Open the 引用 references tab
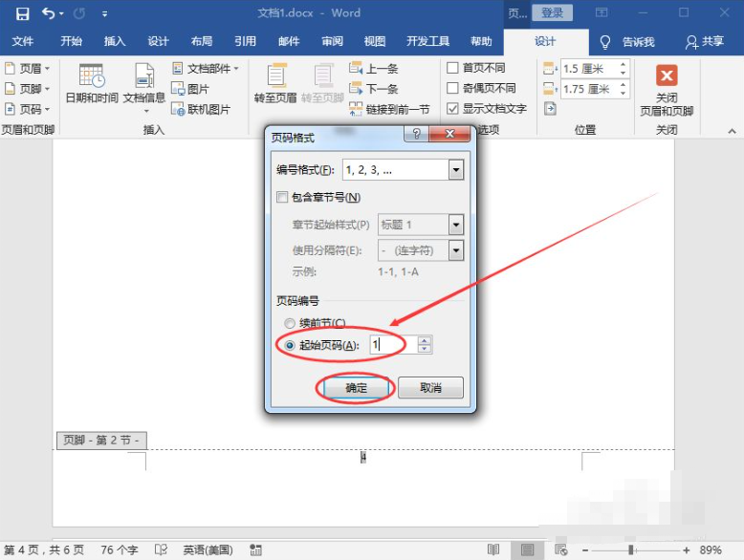 pos(246,42)
